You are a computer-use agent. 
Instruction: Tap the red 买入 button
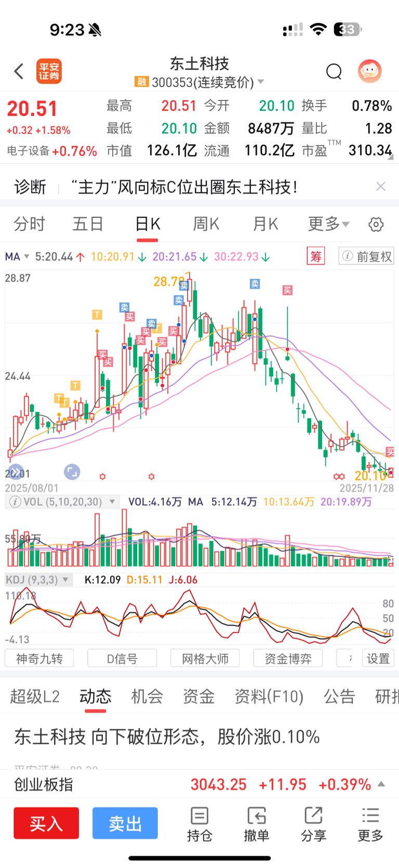pyautogui.click(x=46, y=823)
